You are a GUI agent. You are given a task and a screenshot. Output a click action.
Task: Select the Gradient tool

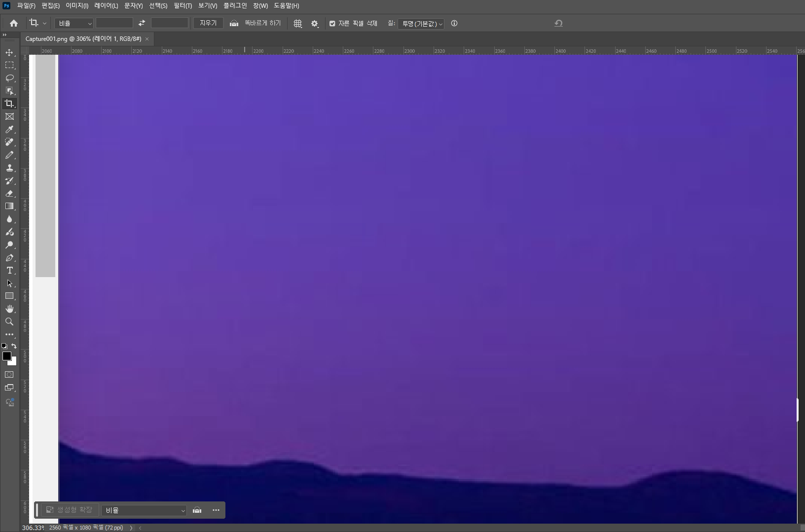[9, 206]
